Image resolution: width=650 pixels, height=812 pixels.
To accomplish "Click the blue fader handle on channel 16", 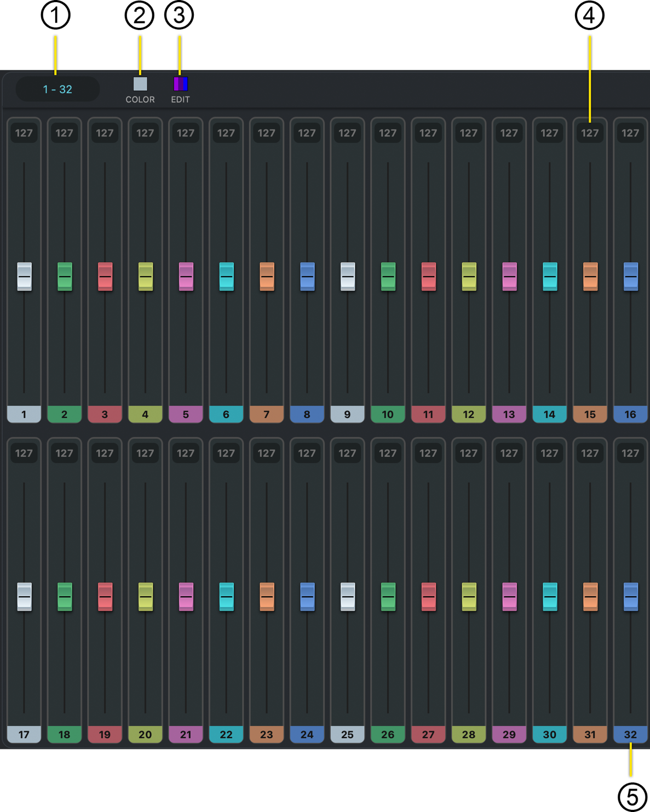I will pyautogui.click(x=630, y=277).
